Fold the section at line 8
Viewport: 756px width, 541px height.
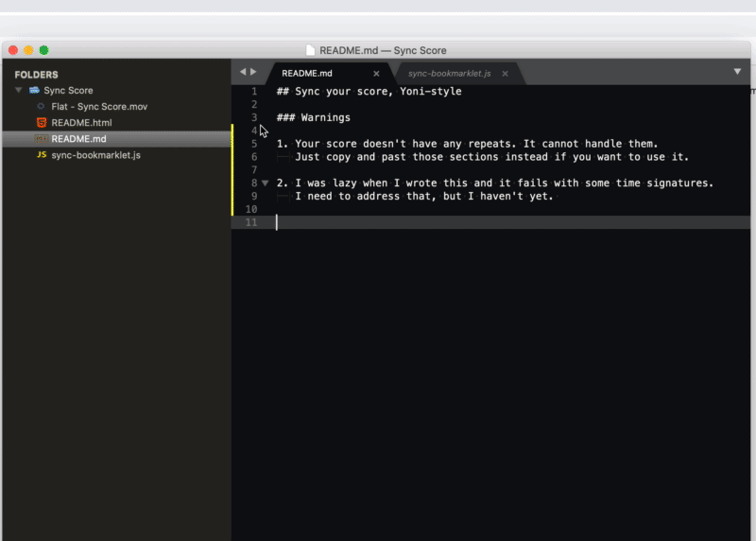click(266, 183)
